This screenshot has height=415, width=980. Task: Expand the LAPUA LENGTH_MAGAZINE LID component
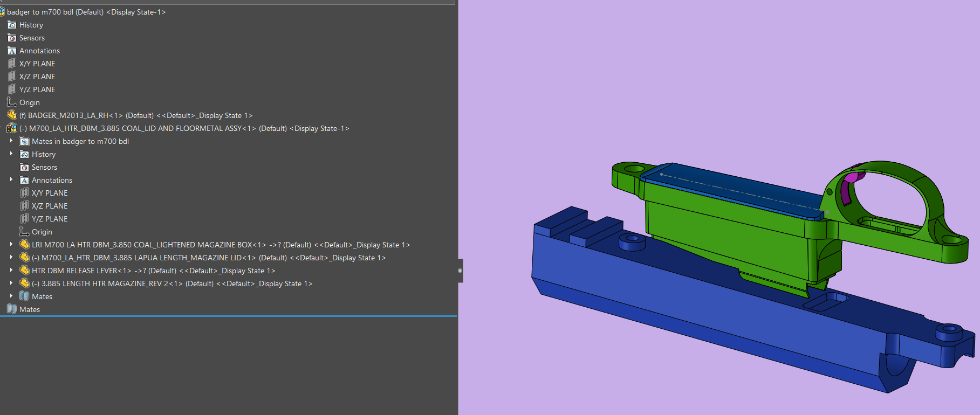click(11, 257)
